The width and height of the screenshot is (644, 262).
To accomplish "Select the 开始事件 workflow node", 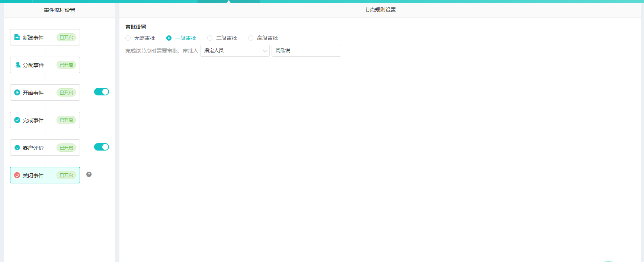I will coord(45,92).
